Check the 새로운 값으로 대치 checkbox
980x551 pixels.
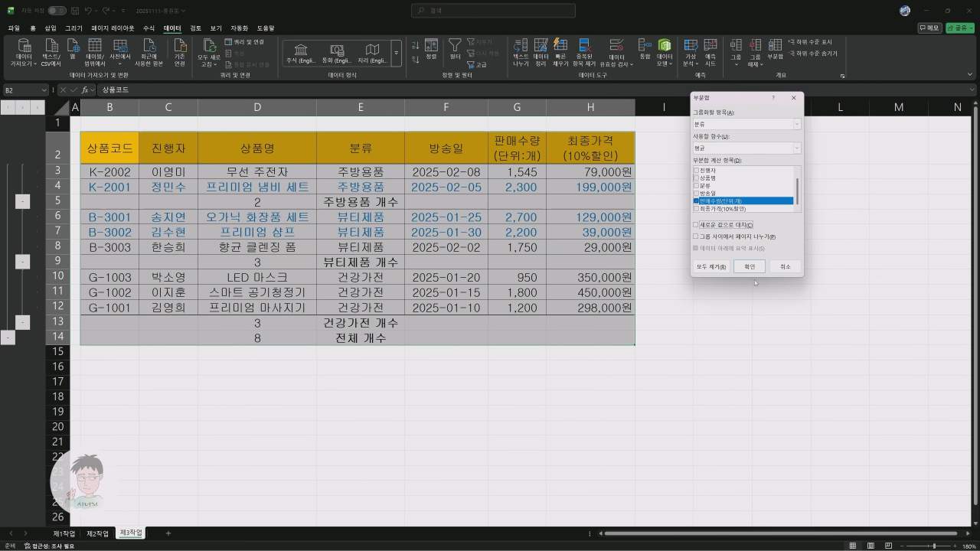(x=696, y=225)
